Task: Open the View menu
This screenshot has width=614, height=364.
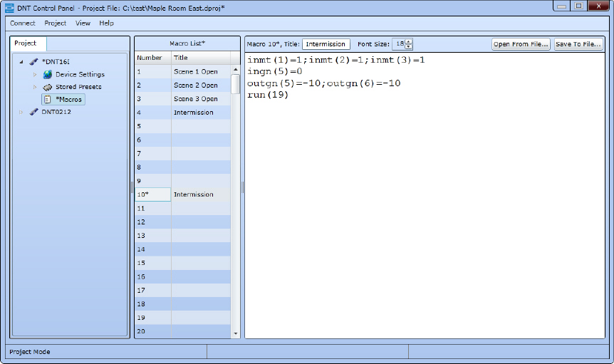Action: [83, 23]
